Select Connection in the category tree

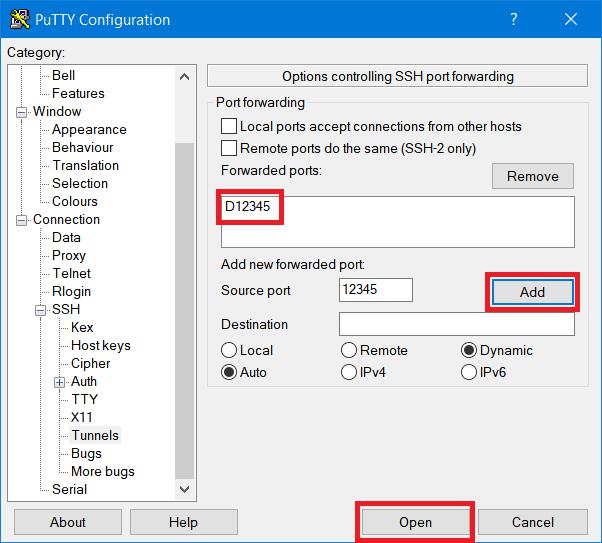[x=66, y=220]
